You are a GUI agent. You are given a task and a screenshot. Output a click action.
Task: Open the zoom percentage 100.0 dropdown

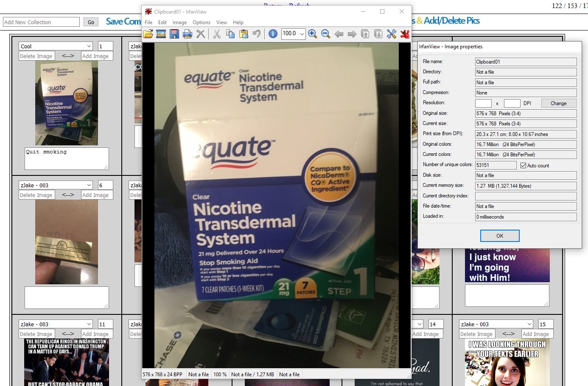pos(302,34)
